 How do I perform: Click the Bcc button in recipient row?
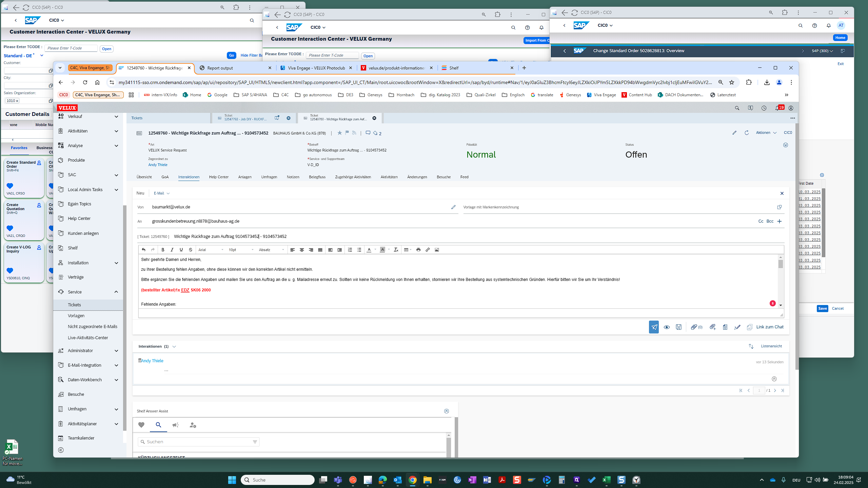point(770,221)
